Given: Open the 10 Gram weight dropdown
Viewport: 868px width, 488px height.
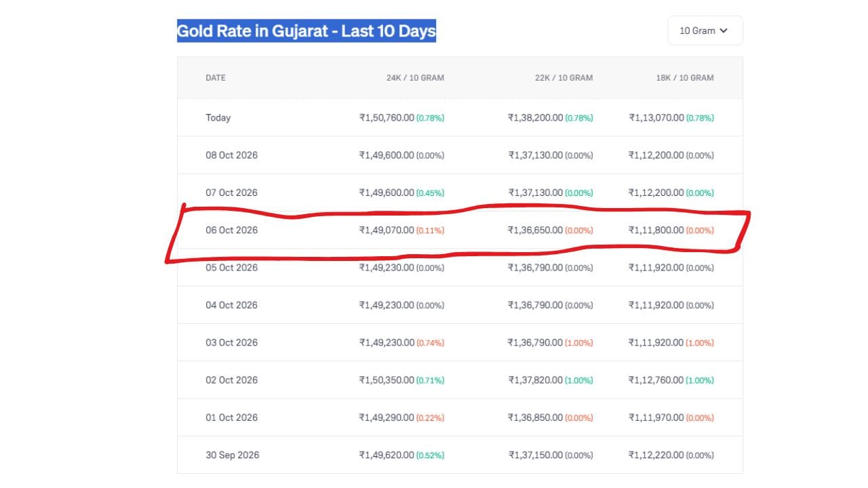Looking at the screenshot, I should coord(705,30).
